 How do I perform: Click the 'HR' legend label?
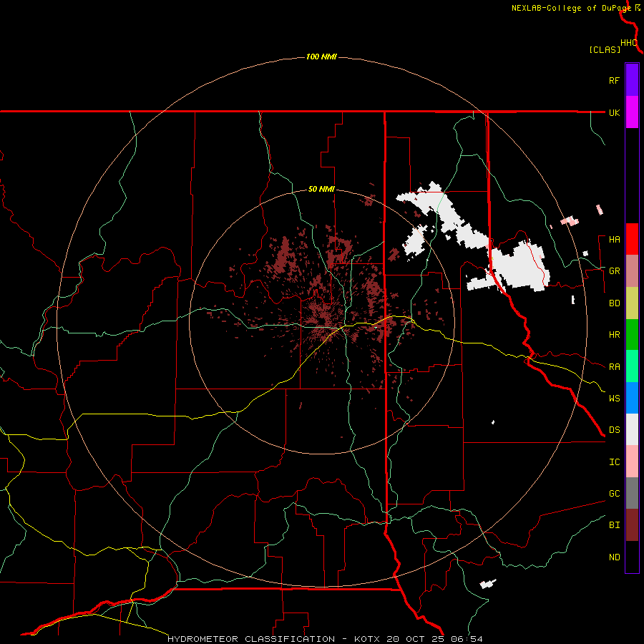(614, 335)
